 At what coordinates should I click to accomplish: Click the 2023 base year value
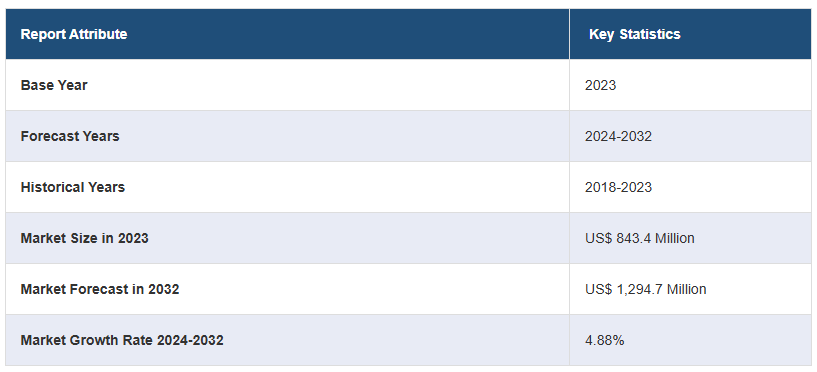point(600,85)
